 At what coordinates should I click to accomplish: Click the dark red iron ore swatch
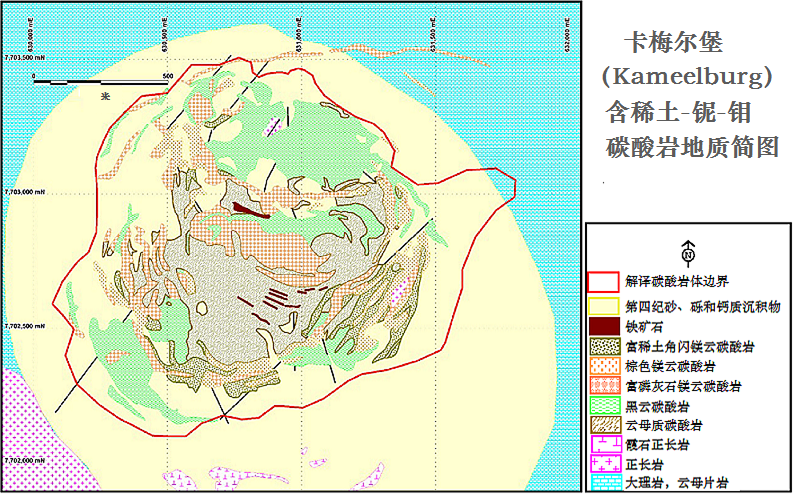(x=604, y=325)
